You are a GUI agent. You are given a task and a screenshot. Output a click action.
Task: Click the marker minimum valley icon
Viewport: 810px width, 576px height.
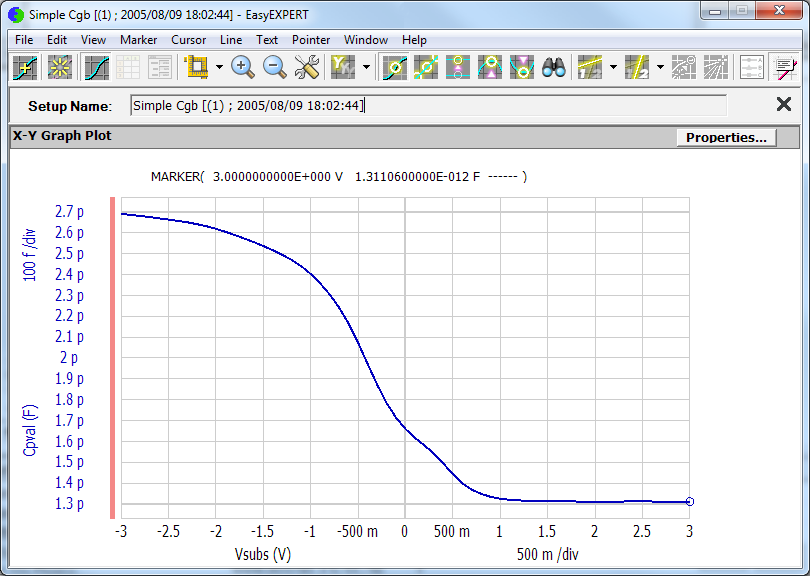point(521,68)
